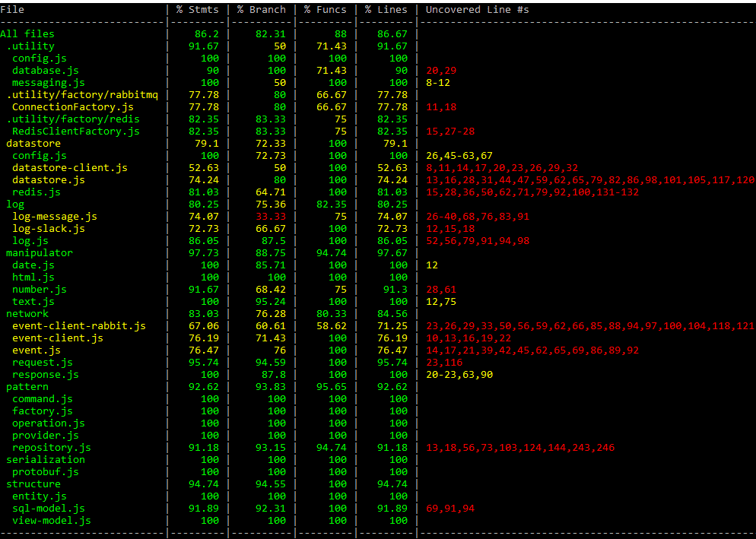
Task: Select file name 'html.js'
Action: pos(33,277)
